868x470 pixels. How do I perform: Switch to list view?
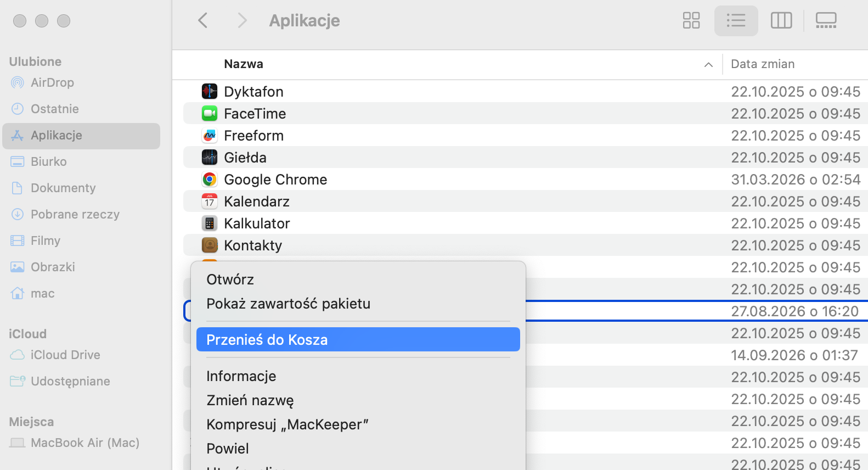736,21
